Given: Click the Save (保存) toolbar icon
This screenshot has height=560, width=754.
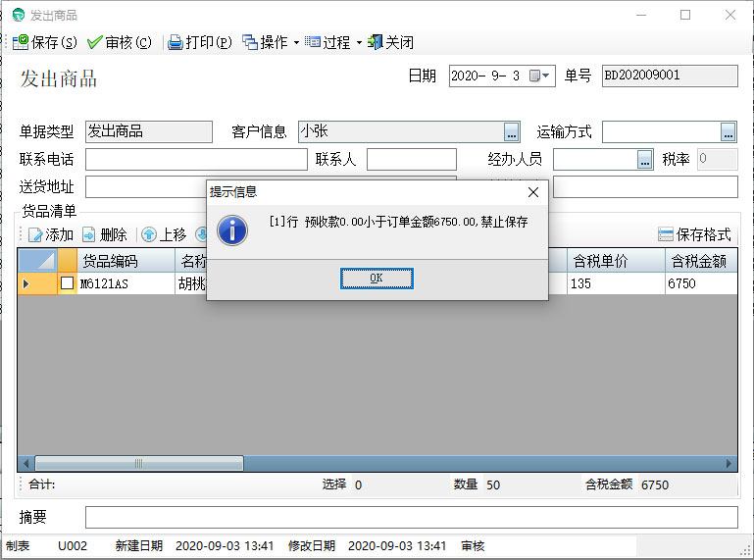Looking at the screenshot, I should click(x=21, y=42).
